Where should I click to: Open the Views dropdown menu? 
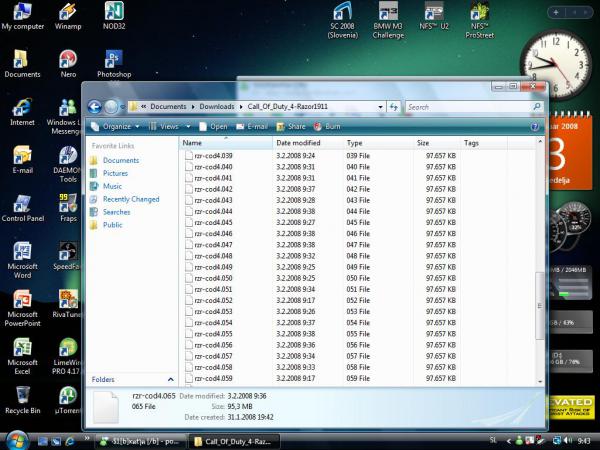coord(168,127)
